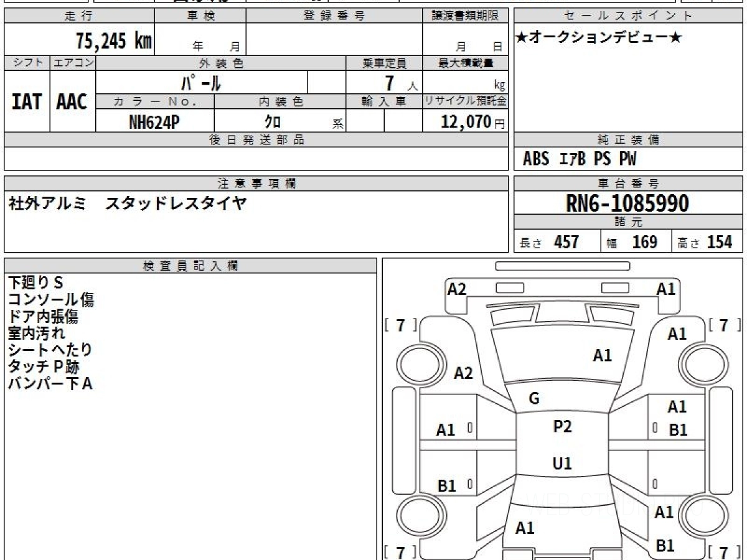Select the height value 154
The image size is (747, 560).
click(720, 242)
